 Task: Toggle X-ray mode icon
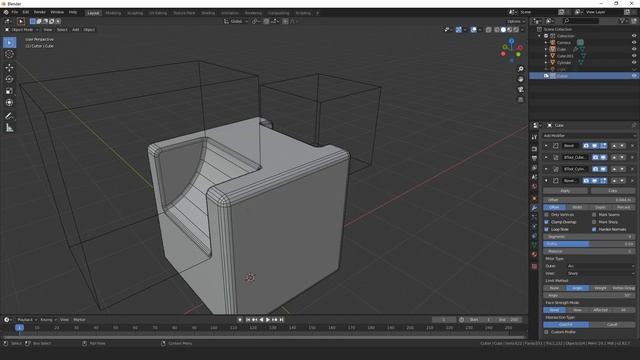489,30
